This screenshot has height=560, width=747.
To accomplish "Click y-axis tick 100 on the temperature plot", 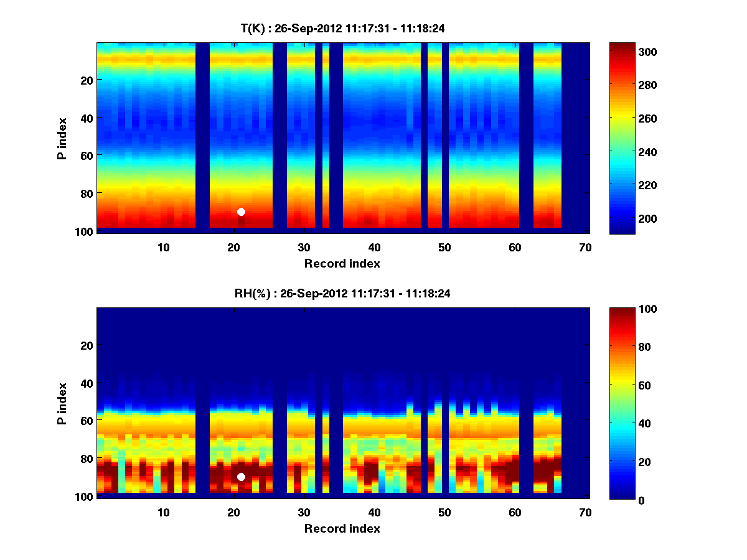I will pos(85,231).
